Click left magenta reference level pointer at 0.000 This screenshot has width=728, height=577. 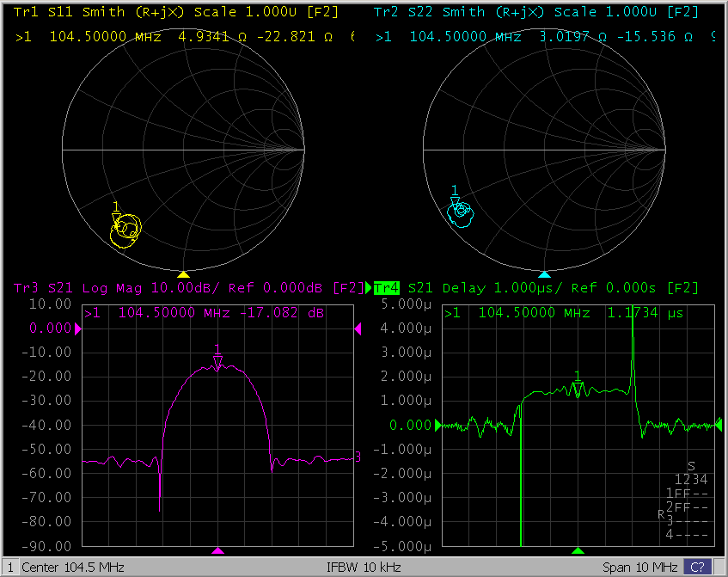click(78, 328)
